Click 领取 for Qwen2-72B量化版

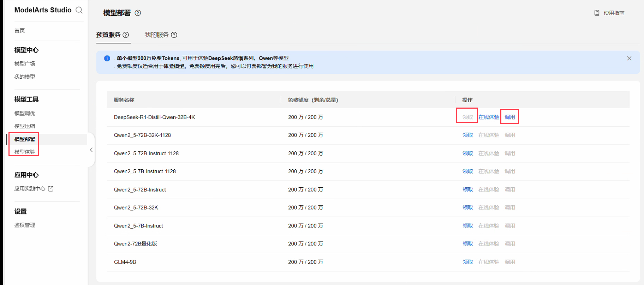point(468,244)
